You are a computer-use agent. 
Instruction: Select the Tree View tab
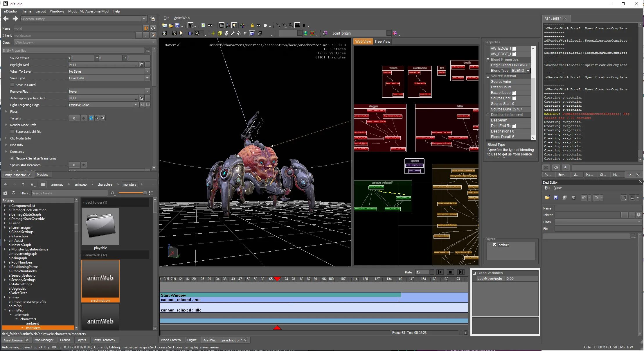tap(382, 41)
